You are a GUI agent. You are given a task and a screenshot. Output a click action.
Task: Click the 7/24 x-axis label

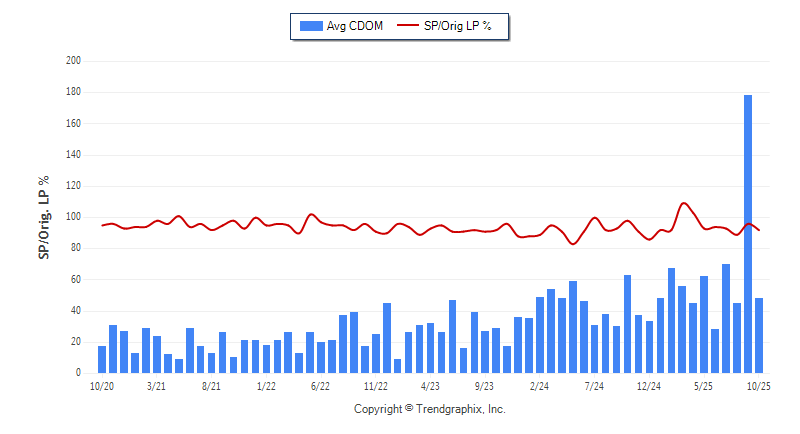coord(594,385)
